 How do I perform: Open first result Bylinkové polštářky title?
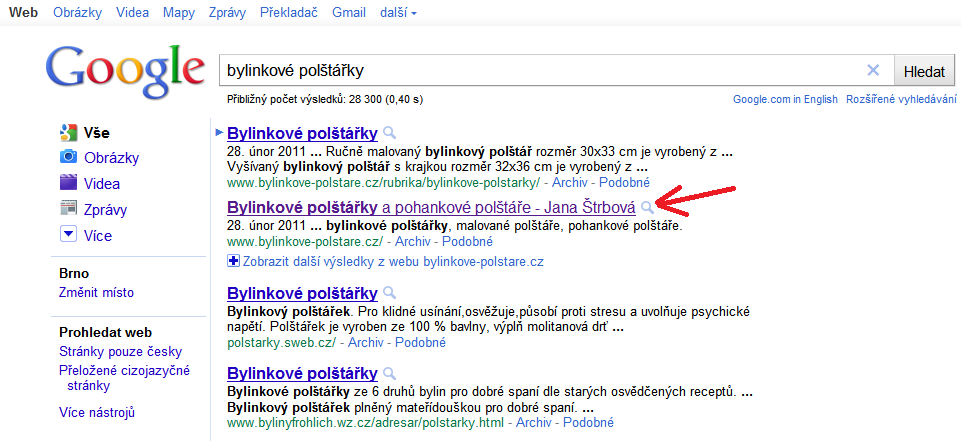point(302,133)
